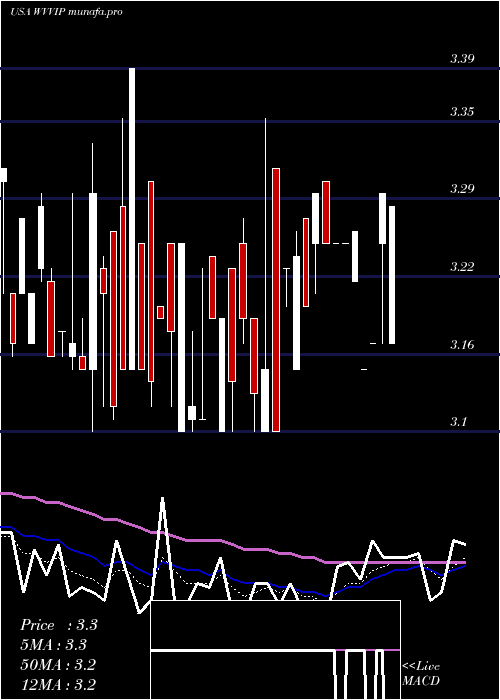Click the 3.39 price axis label

pos(462,58)
